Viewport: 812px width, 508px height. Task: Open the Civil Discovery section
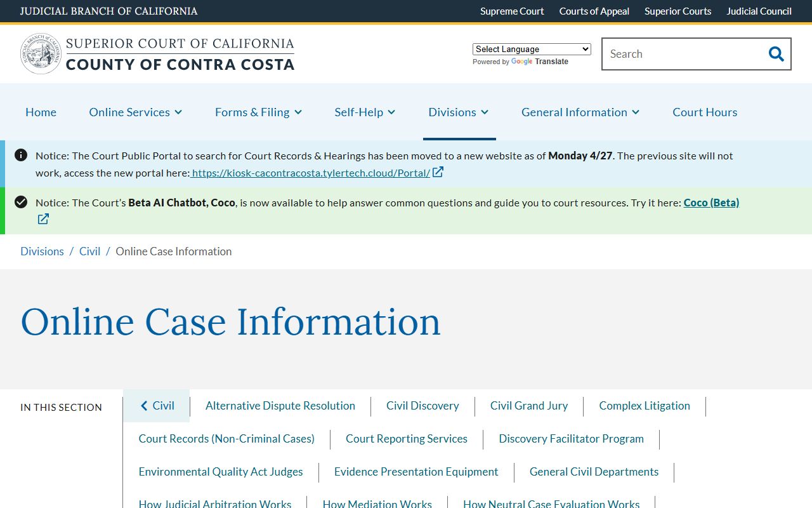(x=422, y=406)
